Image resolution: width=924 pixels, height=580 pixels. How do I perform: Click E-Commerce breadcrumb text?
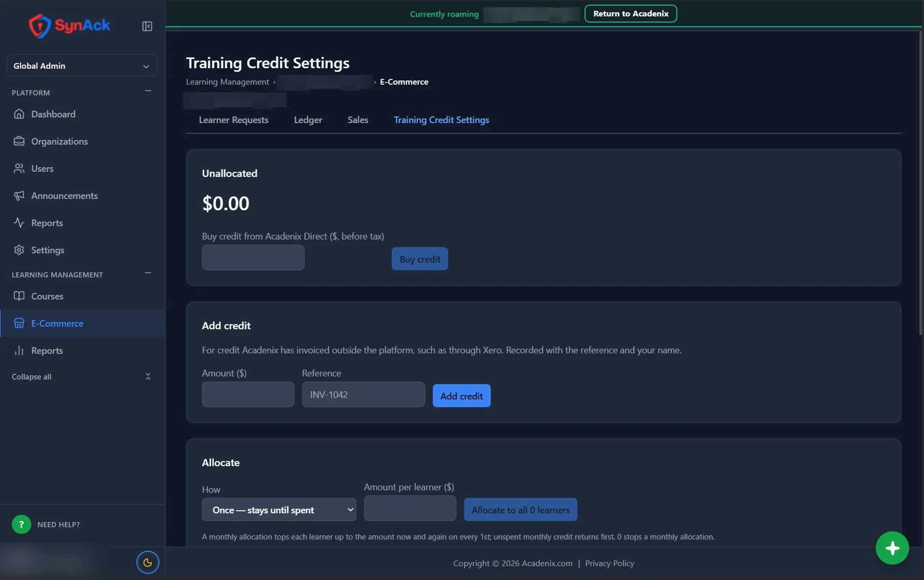(x=404, y=82)
